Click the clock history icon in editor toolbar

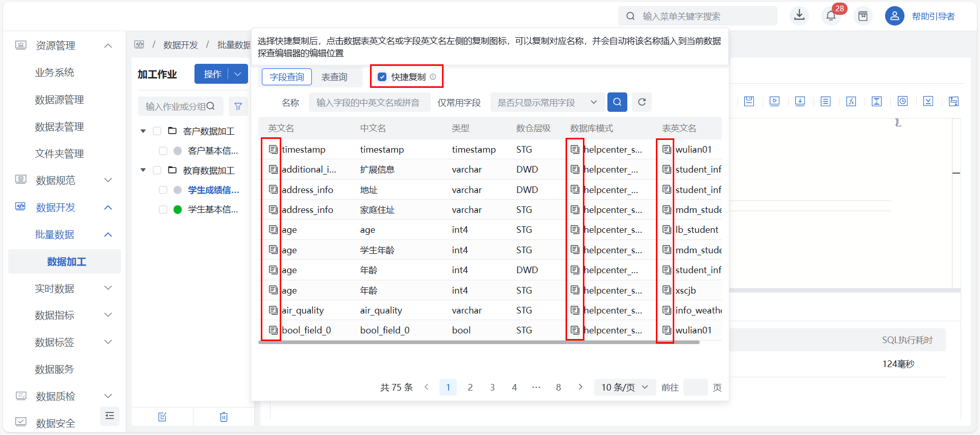[902, 101]
